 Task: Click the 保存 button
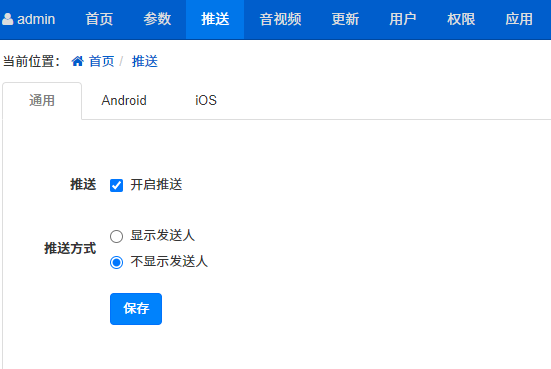click(x=136, y=309)
